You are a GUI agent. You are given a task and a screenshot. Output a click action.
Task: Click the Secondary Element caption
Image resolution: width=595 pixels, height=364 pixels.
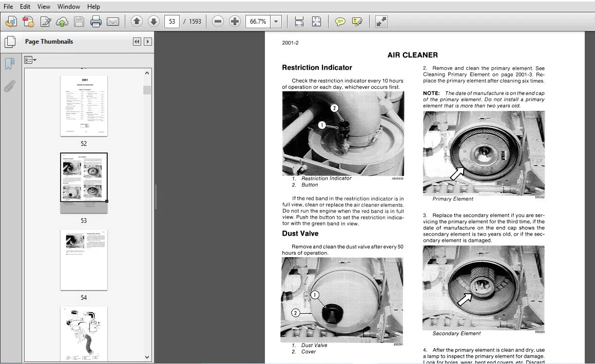(456, 333)
